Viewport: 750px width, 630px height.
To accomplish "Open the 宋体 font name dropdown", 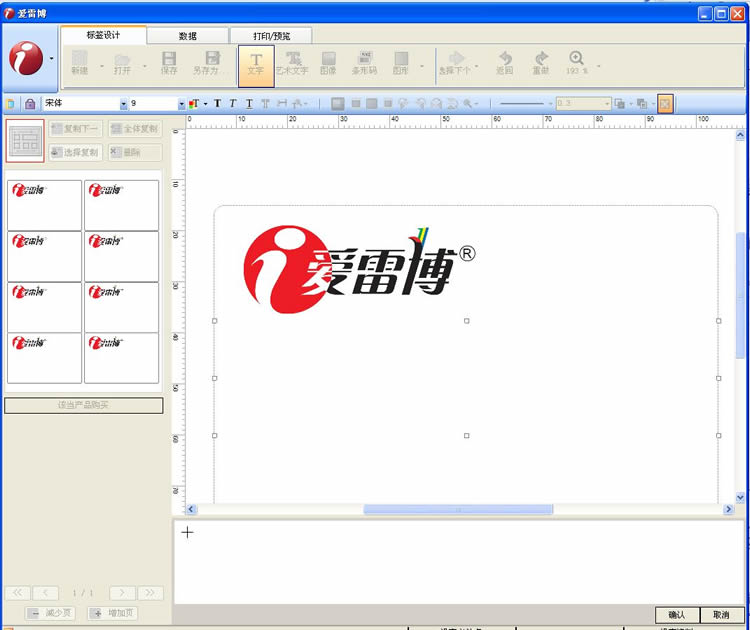I will tap(123, 104).
